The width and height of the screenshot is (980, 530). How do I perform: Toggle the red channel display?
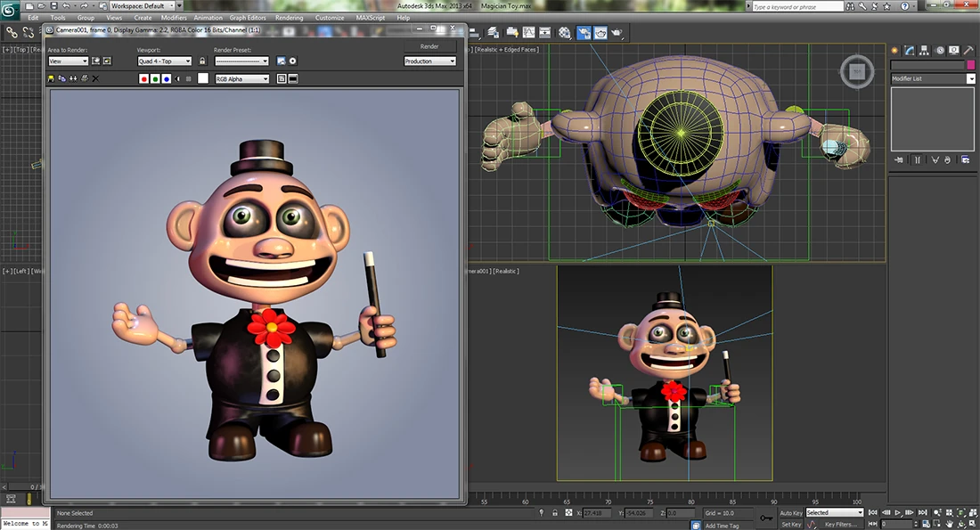[144, 78]
